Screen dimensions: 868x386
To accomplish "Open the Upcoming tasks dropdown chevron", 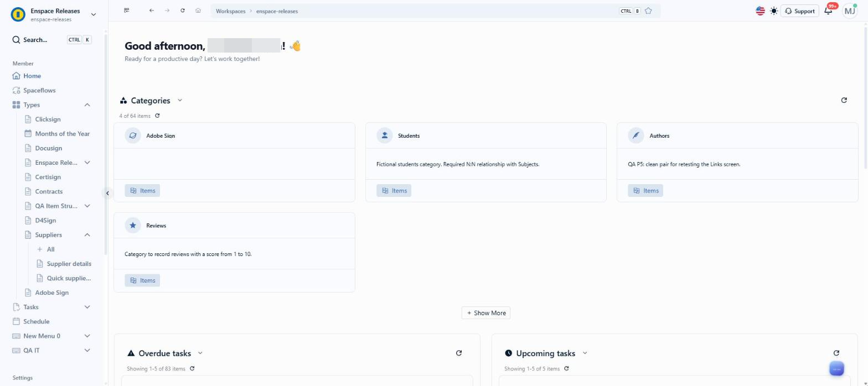I will coord(585,353).
